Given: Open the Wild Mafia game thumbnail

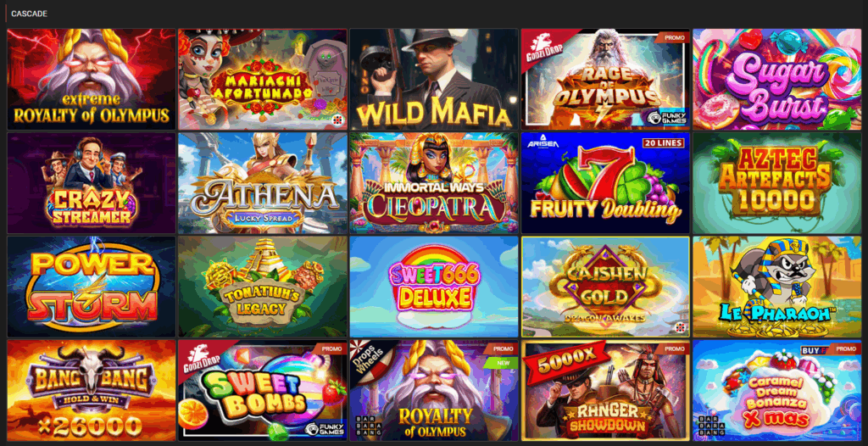Looking at the screenshot, I should pos(434,79).
